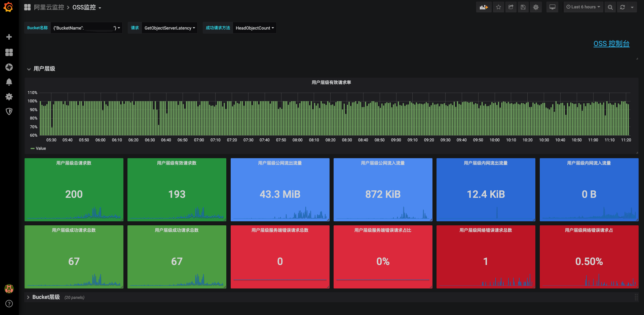Open the Server Admin shield icon

click(x=9, y=111)
